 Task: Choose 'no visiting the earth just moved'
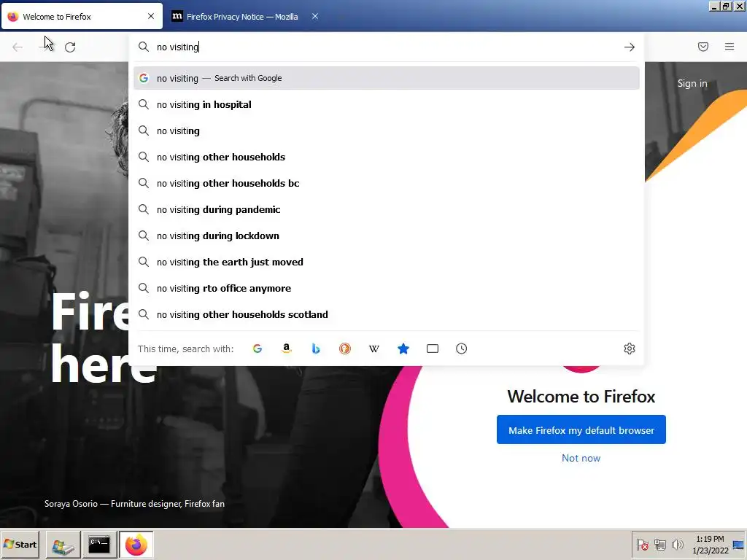[387, 262]
